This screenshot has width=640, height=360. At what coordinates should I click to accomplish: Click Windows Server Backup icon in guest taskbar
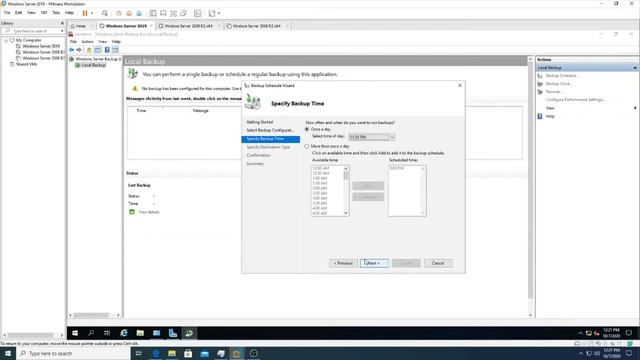pyautogui.click(x=189, y=333)
